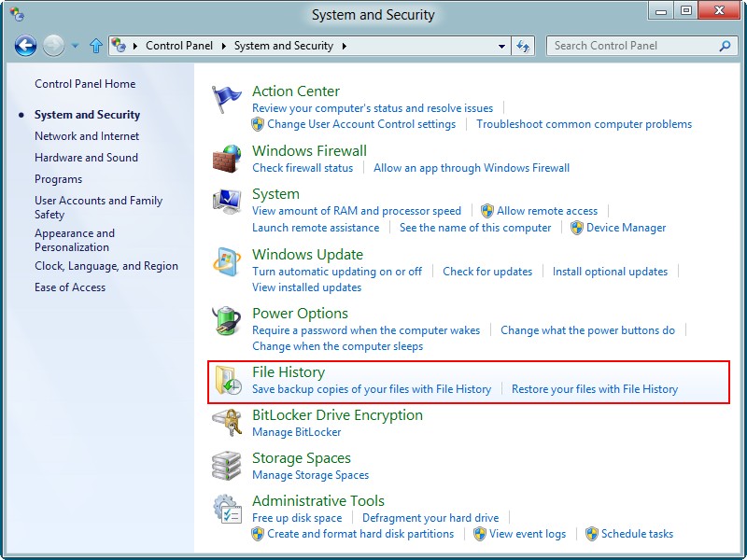The image size is (747, 560).
Task: Click the BitLocker Drive Encryption lock icon
Action: click(227, 423)
